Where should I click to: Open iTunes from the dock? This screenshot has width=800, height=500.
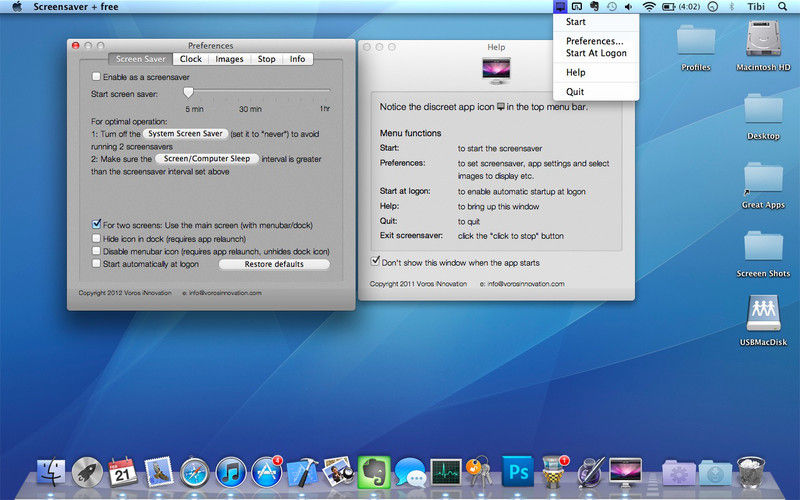click(231, 472)
